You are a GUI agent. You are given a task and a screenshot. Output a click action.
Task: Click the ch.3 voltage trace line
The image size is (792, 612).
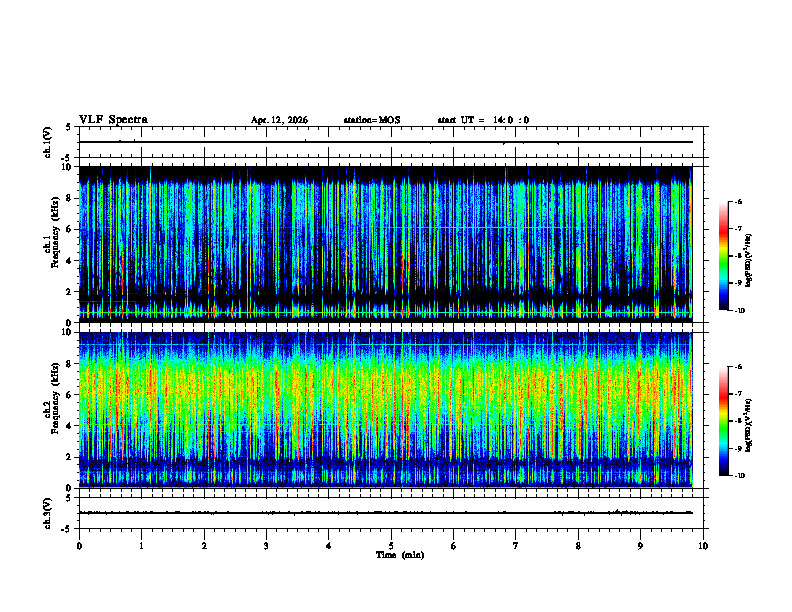(x=385, y=513)
